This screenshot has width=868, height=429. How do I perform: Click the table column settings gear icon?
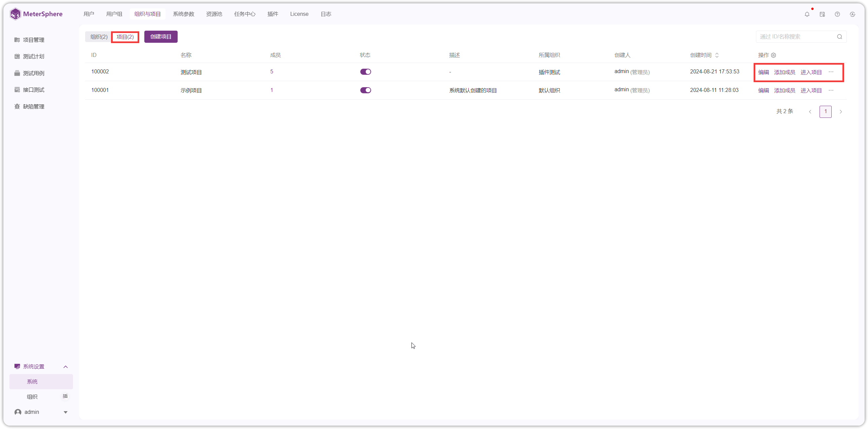pos(774,55)
